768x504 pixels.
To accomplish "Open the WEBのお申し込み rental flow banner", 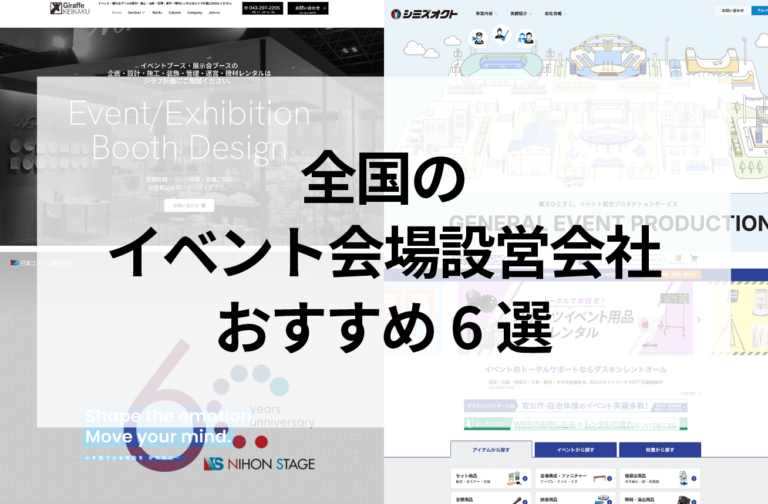I will (576, 424).
